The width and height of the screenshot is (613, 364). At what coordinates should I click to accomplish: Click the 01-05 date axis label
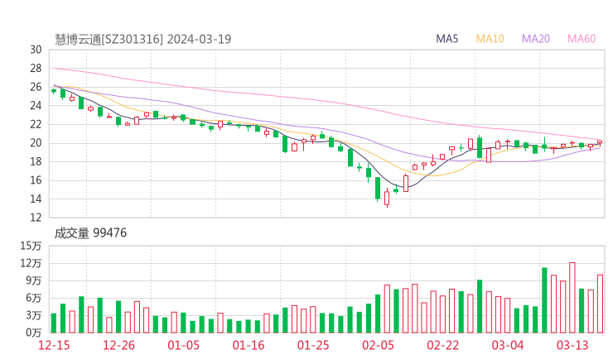(x=184, y=345)
